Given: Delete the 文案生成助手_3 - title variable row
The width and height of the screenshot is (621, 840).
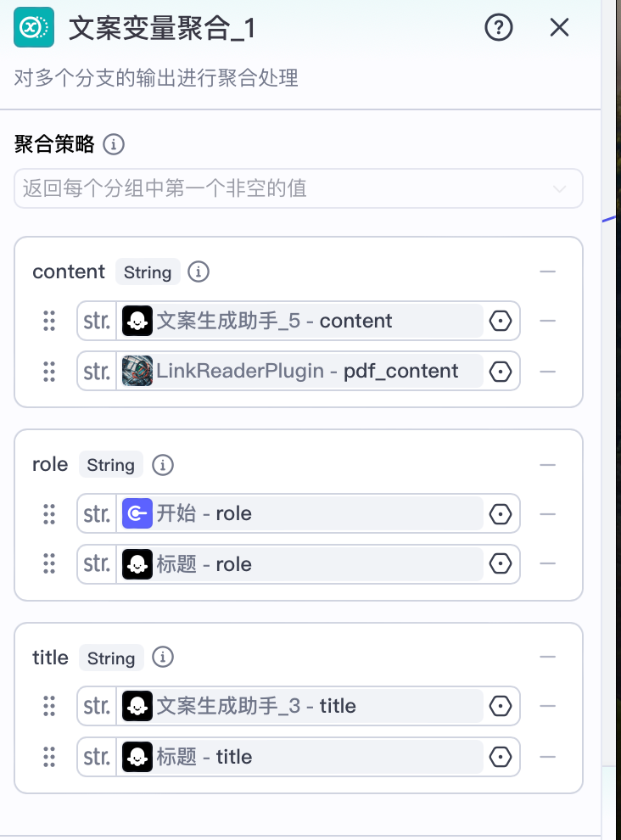Looking at the screenshot, I should click(x=547, y=706).
